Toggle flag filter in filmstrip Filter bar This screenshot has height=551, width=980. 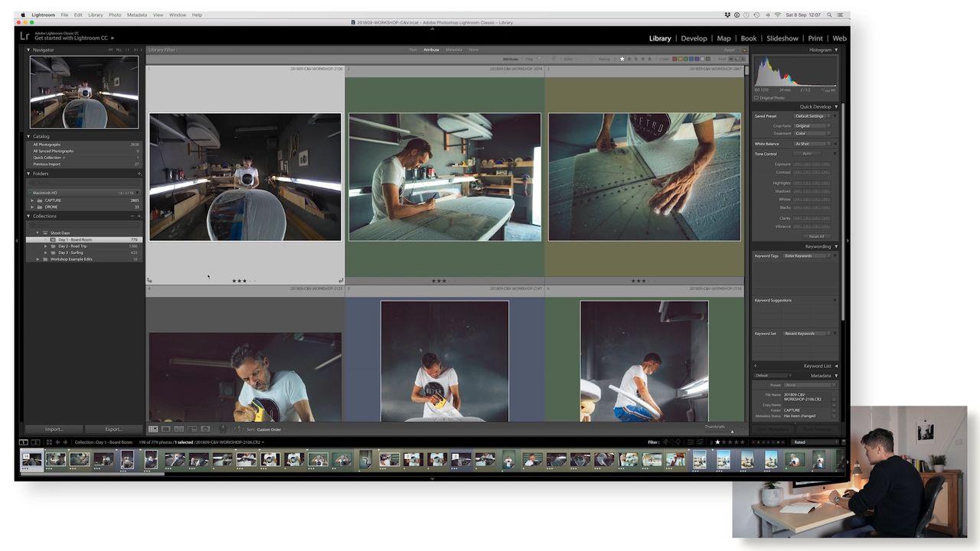665,442
